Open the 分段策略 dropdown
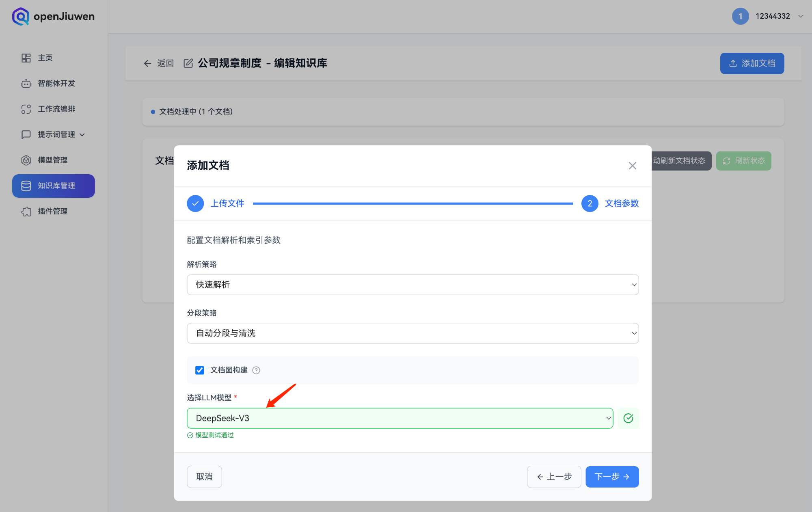 point(412,333)
